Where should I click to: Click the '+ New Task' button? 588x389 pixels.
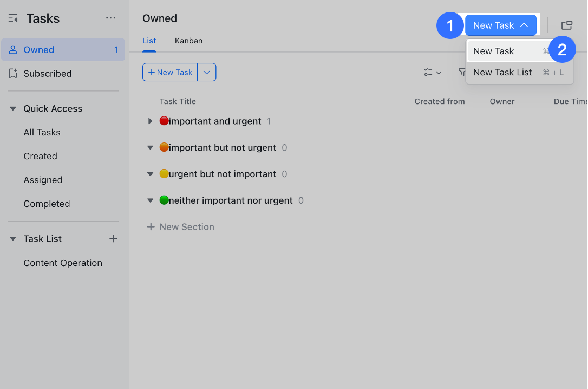(x=169, y=72)
